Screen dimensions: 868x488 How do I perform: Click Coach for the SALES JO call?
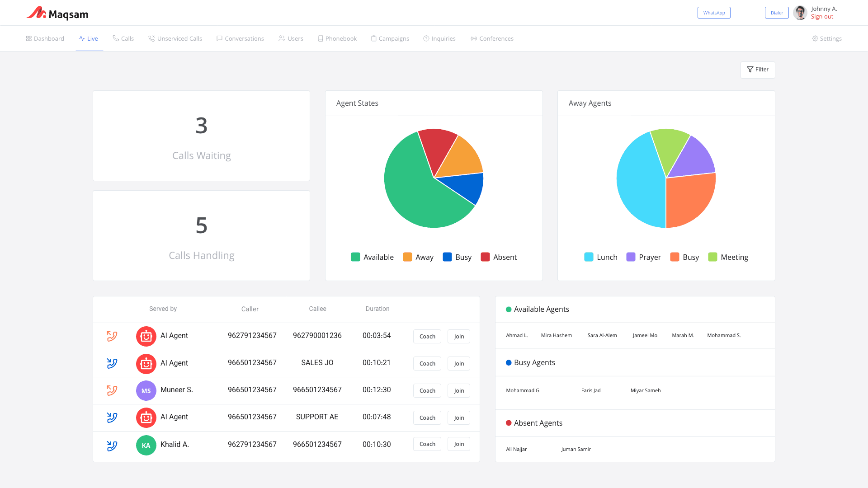[427, 364]
